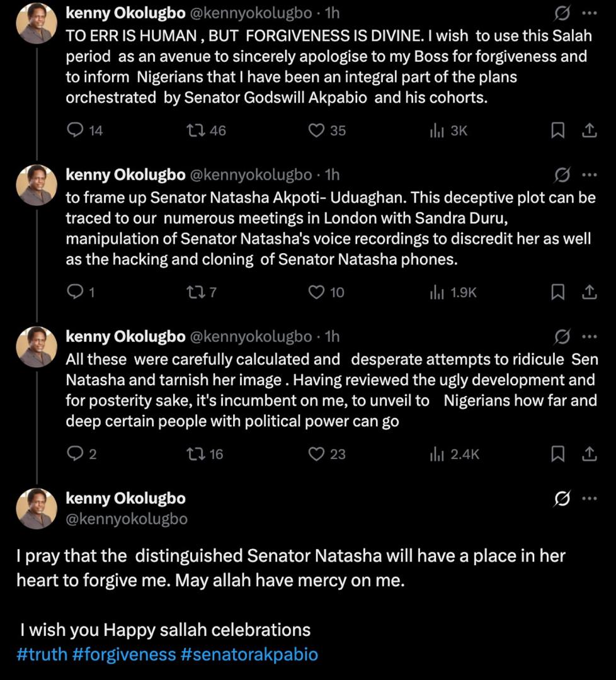The image size is (616, 680).
Task: Share the first tweet in the thread
Action: click(x=589, y=130)
